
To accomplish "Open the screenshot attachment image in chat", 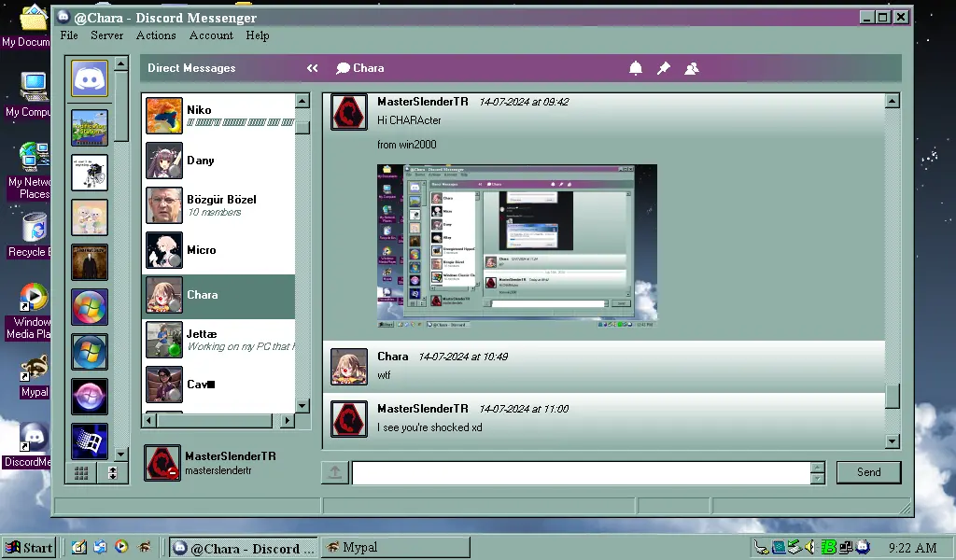I will (517, 246).
